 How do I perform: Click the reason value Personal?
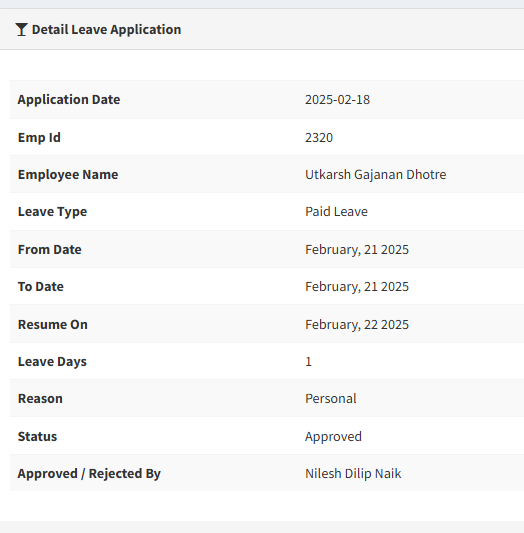(331, 398)
